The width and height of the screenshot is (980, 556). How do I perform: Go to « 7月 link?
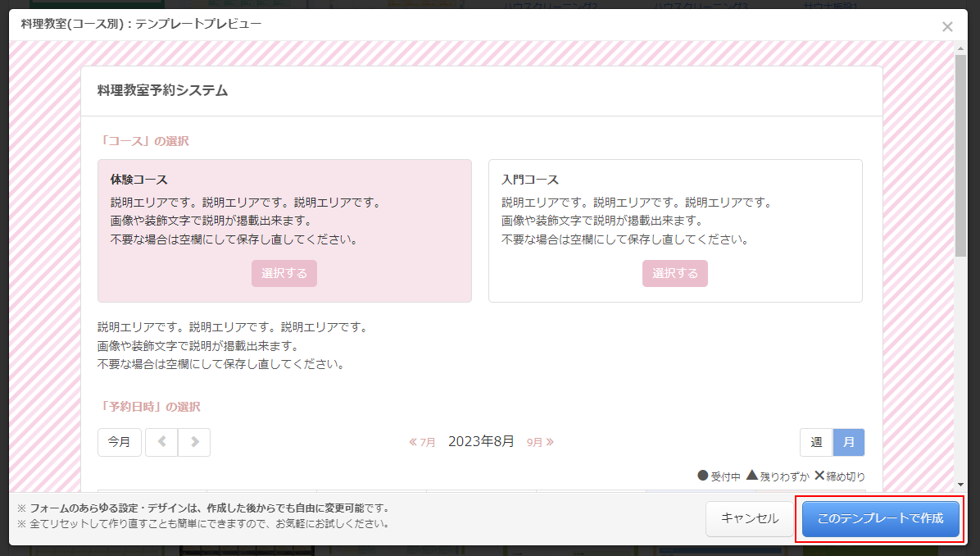point(423,442)
